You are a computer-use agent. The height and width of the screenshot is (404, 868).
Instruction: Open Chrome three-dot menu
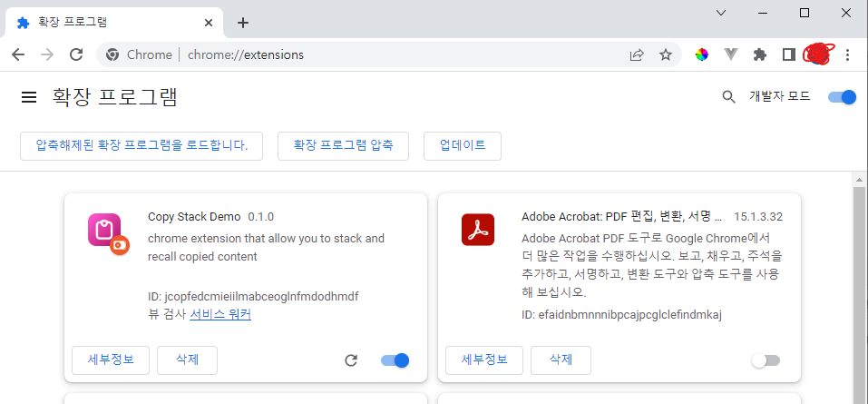(847, 54)
